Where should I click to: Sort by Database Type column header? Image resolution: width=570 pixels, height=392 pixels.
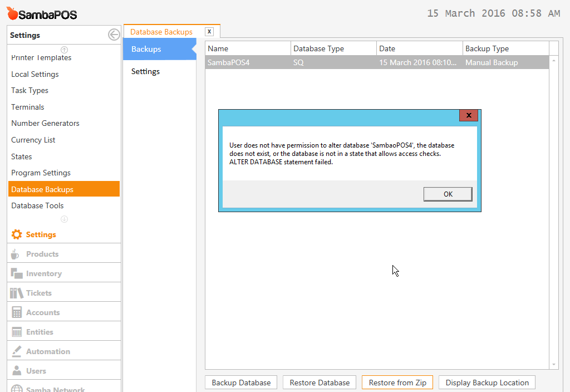pyautogui.click(x=334, y=48)
